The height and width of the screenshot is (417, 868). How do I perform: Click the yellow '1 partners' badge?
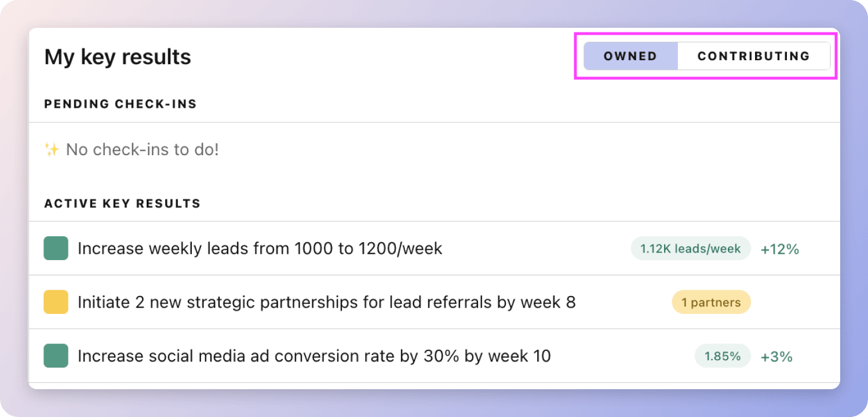[x=711, y=302]
